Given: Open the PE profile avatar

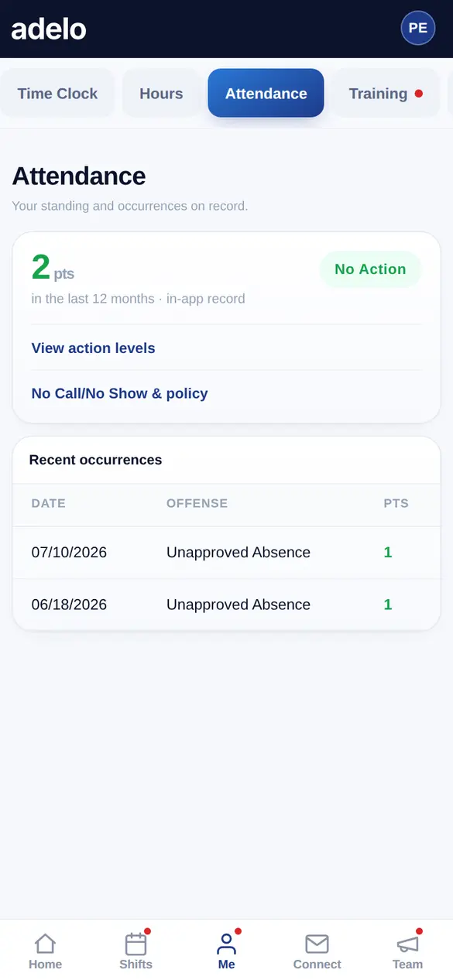Looking at the screenshot, I should (418, 28).
